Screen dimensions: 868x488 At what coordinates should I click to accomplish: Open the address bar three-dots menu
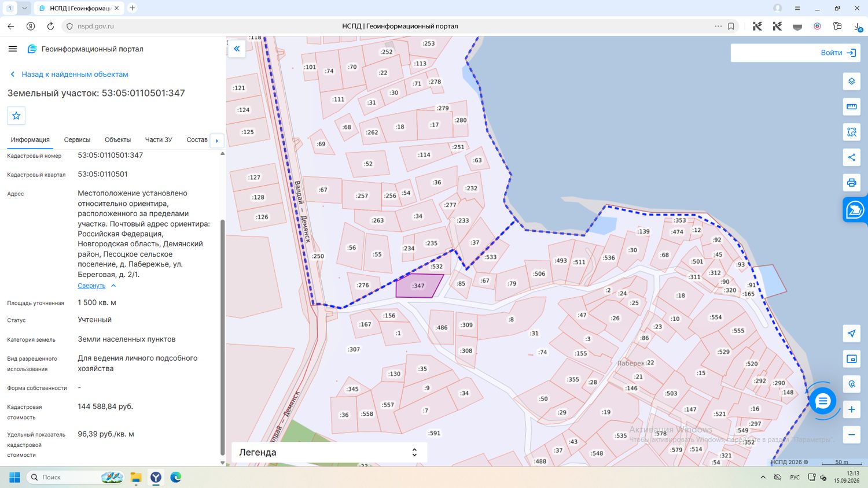click(718, 26)
